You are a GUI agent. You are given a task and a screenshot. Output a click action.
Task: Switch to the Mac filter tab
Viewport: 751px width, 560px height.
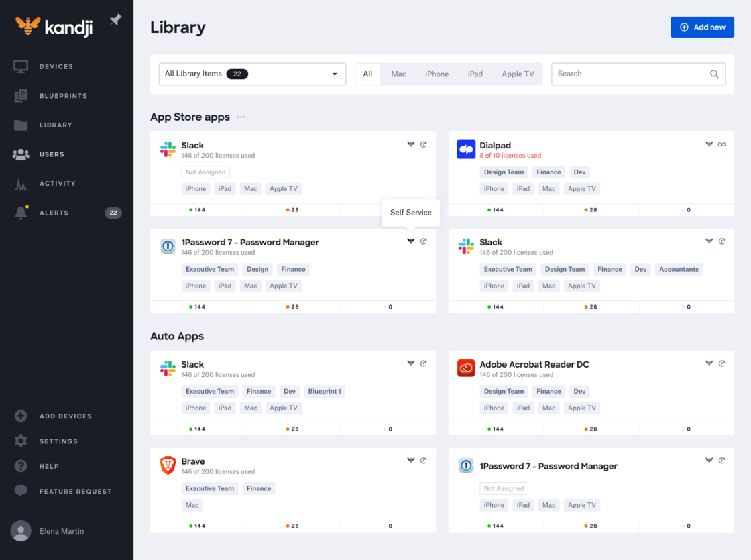click(x=398, y=74)
